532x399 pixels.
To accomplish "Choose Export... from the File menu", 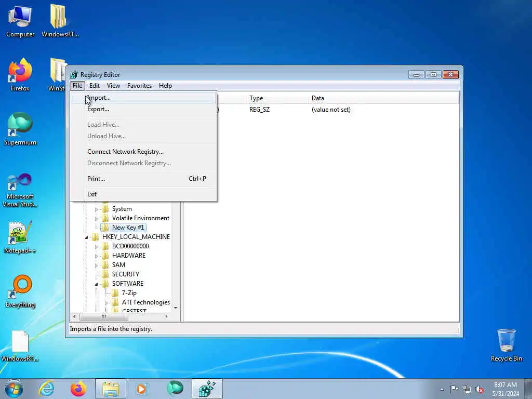I will (143, 109).
